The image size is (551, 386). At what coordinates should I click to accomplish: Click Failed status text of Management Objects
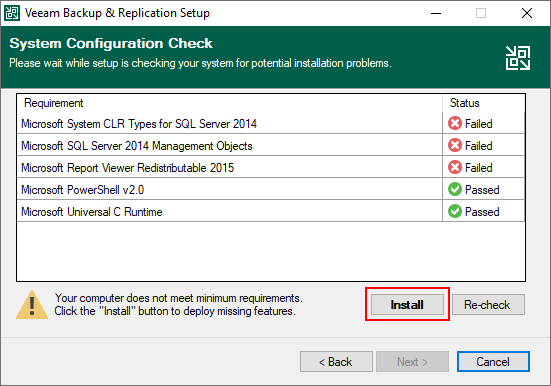coord(479,146)
